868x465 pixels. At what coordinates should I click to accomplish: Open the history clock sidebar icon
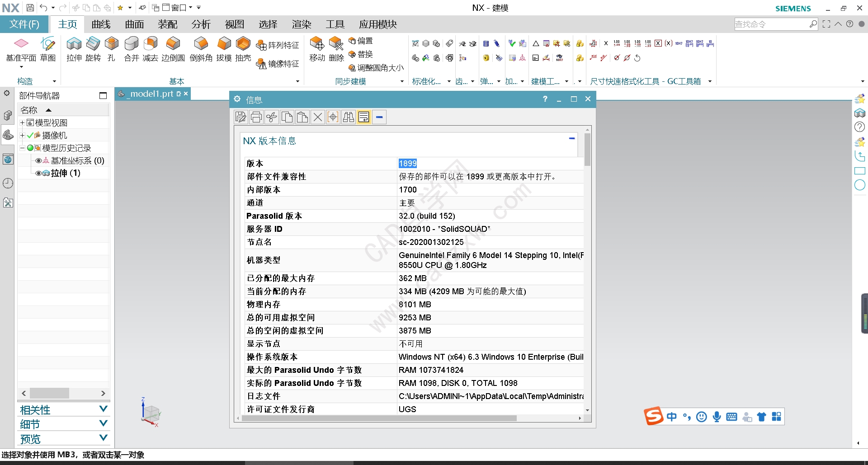tap(8, 183)
